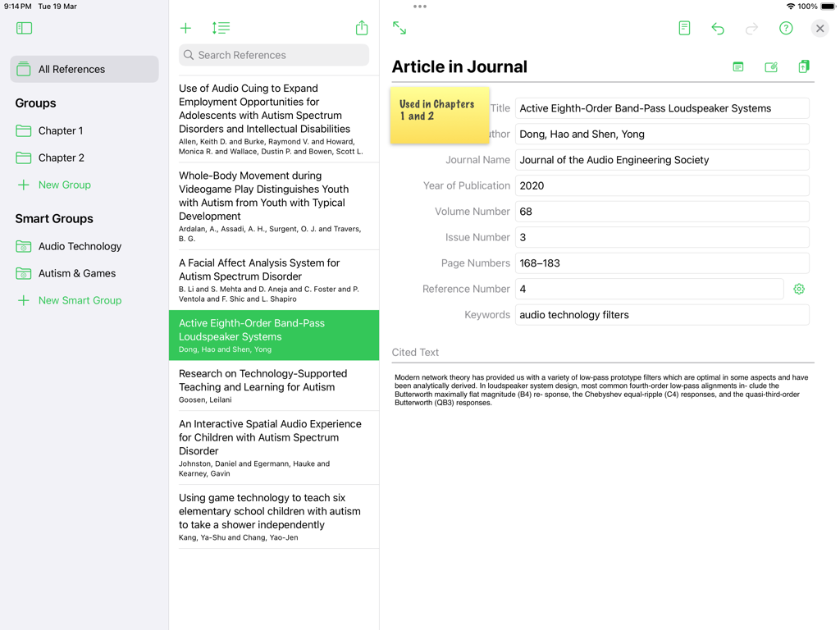Open the reference sort options

220,27
